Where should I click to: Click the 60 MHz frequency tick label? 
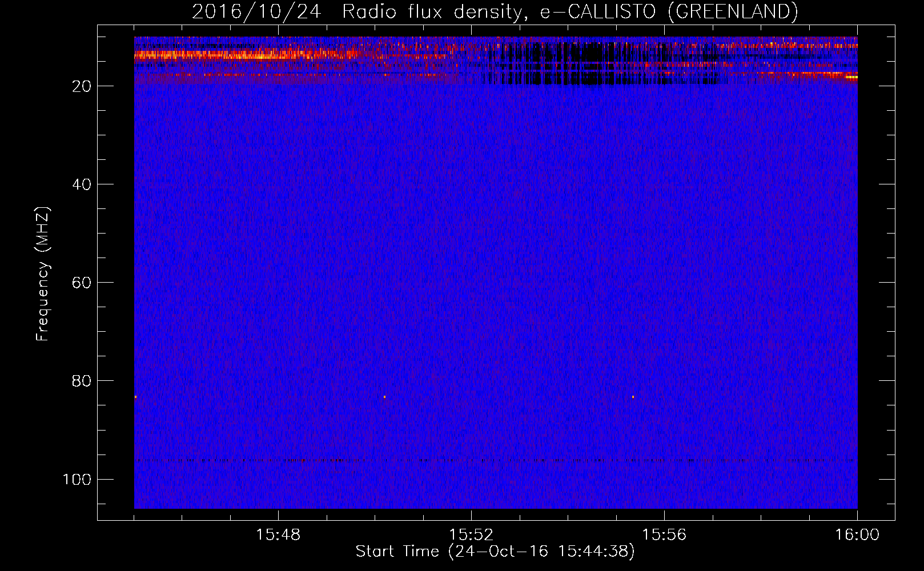[x=82, y=283]
